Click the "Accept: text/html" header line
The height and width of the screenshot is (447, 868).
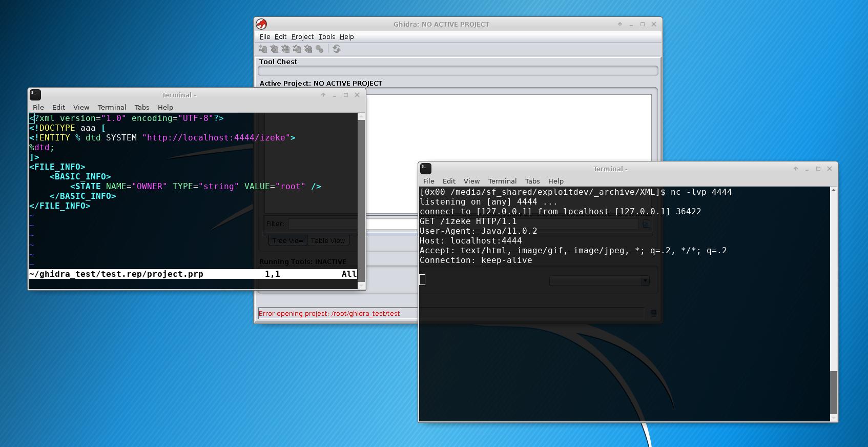pos(573,250)
